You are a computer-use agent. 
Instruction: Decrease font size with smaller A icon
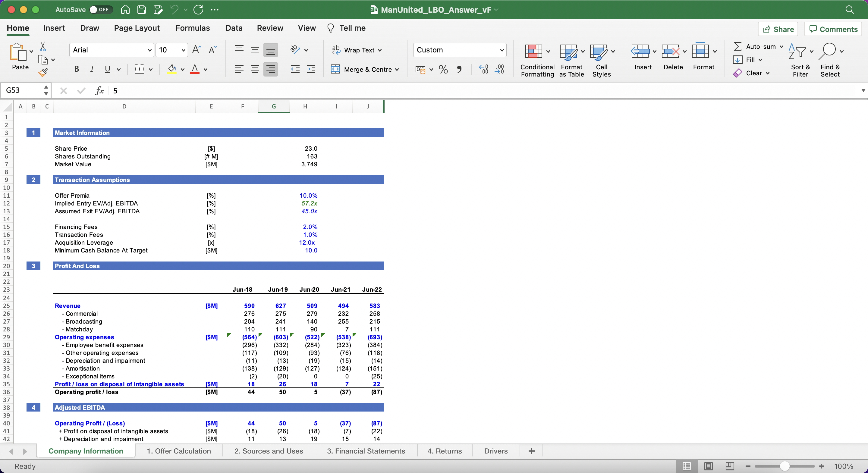click(212, 50)
